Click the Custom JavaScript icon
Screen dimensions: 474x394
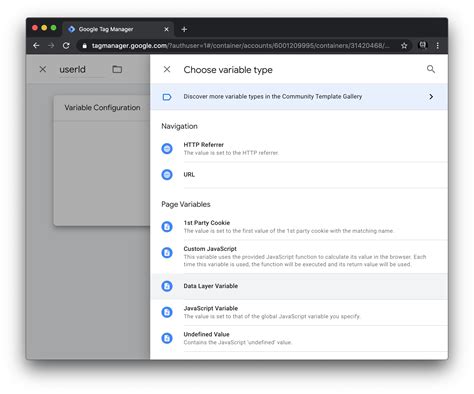pyautogui.click(x=167, y=253)
